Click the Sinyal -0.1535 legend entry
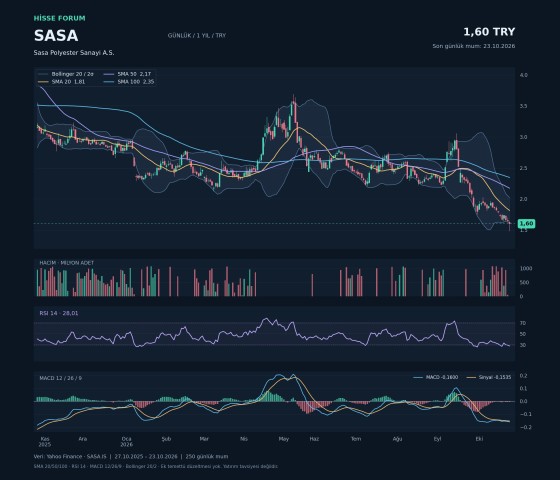The image size is (560, 480). (489, 377)
